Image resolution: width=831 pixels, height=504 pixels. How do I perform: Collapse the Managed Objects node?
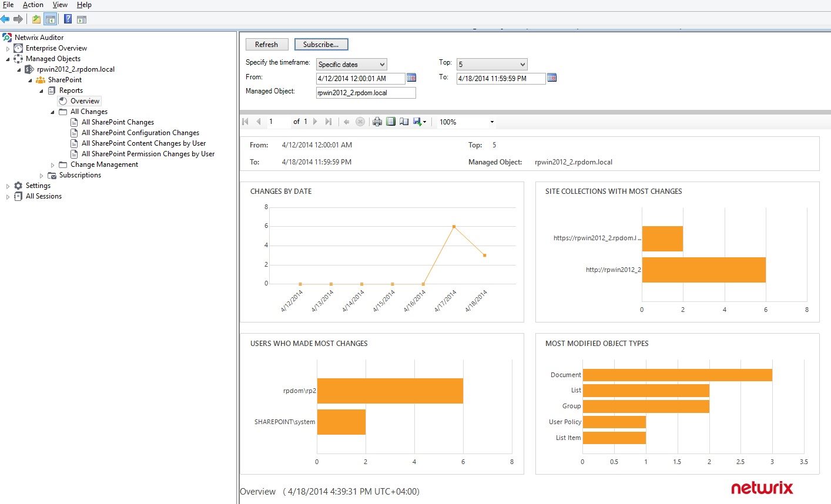coord(8,59)
